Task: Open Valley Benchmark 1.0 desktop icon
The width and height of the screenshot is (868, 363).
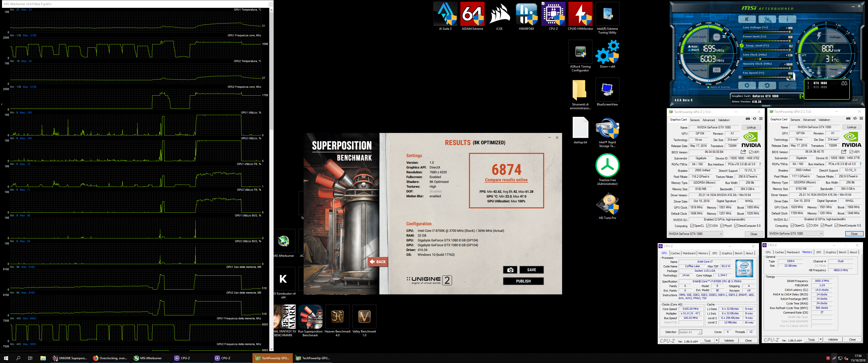Action: click(364, 321)
